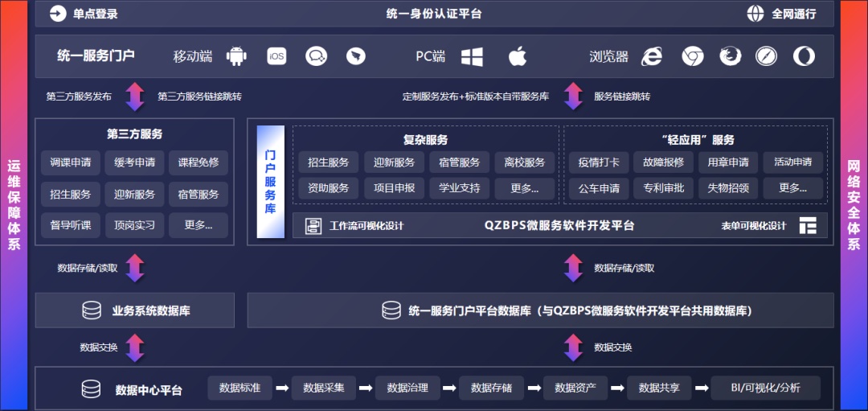Expand 更多... in 轻应用 services section
This screenshot has height=411, width=868.
coord(792,189)
